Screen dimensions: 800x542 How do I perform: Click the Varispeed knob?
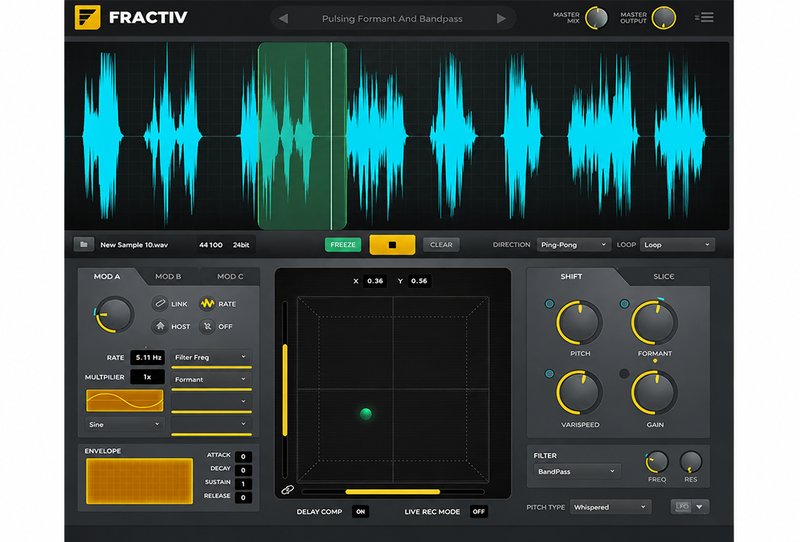pyautogui.click(x=579, y=392)
